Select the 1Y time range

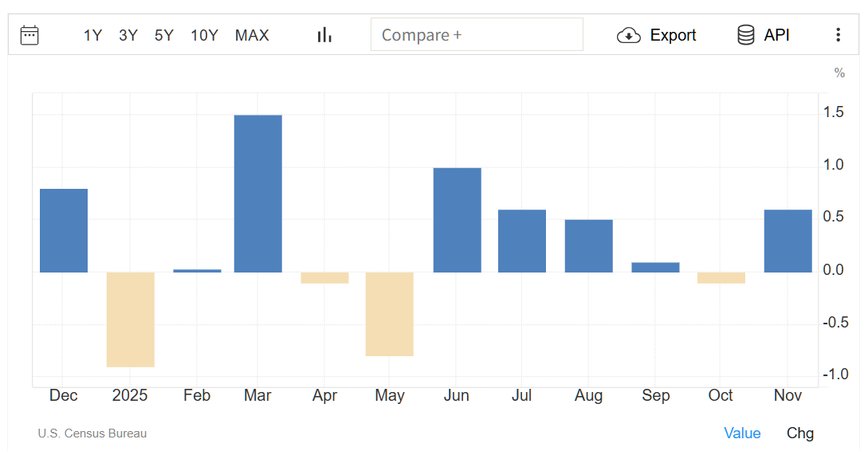(92, 35)
